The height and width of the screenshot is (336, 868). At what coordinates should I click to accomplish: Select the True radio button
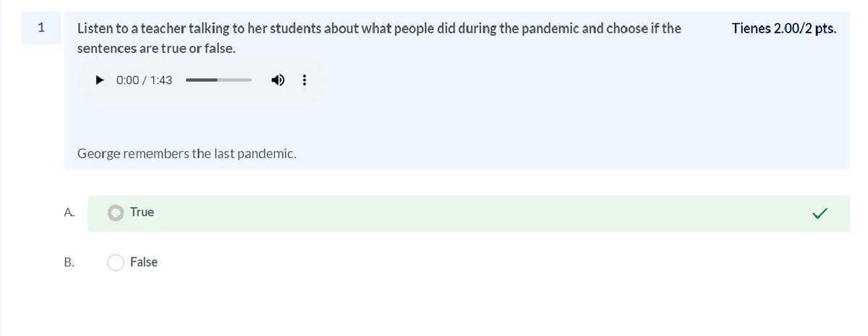coord(116,213)
